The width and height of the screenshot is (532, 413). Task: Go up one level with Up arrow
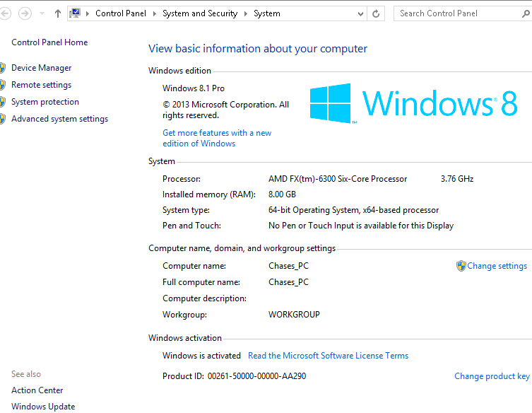coord(58,13)
